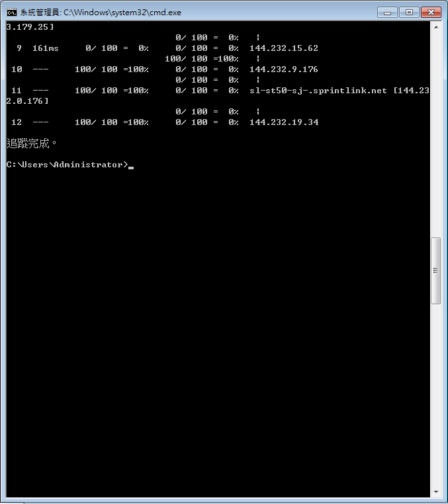This screenshot has height=504, width=448.
Task: Close the cmd.exe window
Action: (x=431, y=13)
